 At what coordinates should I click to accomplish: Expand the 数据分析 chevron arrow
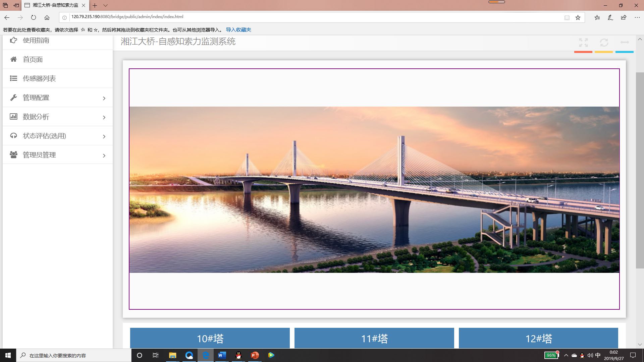click(104, 117)
